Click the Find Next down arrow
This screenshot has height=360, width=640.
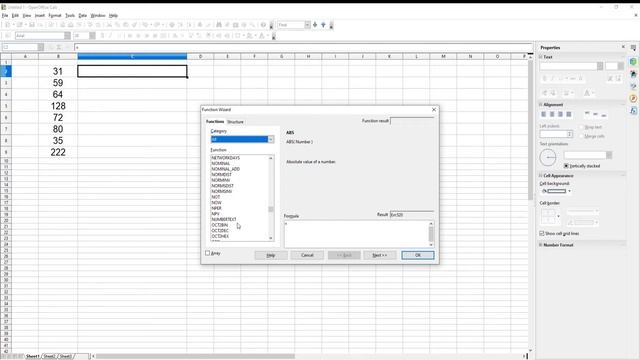(315, 25)
